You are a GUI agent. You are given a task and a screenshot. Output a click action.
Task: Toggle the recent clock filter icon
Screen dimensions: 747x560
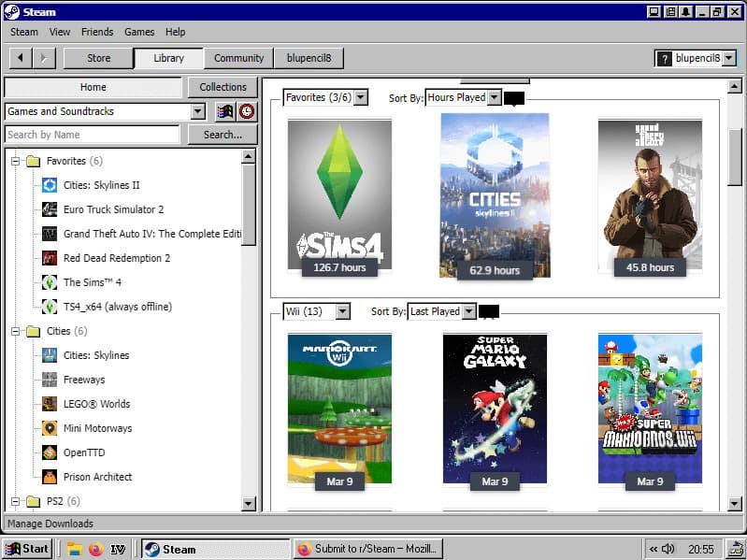point(247,111)
